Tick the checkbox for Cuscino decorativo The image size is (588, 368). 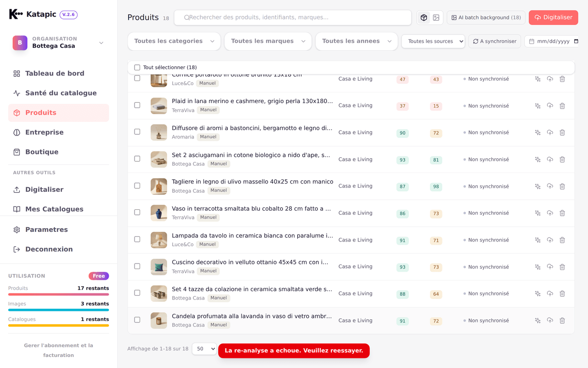(137, 266)
